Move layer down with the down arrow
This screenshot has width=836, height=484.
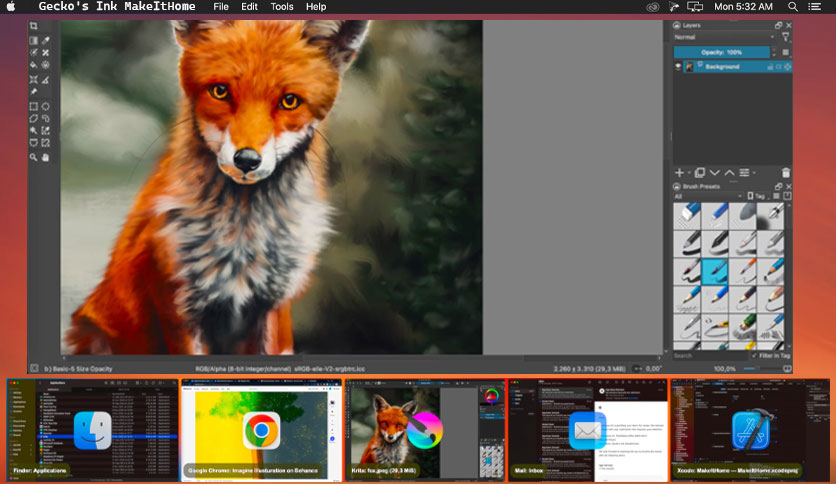point(714,173)
